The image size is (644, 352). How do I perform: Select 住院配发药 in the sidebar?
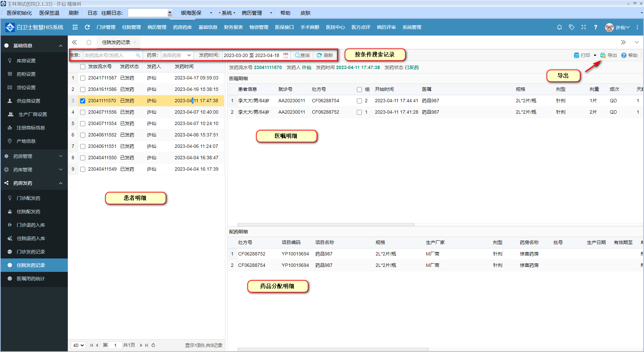29,212
